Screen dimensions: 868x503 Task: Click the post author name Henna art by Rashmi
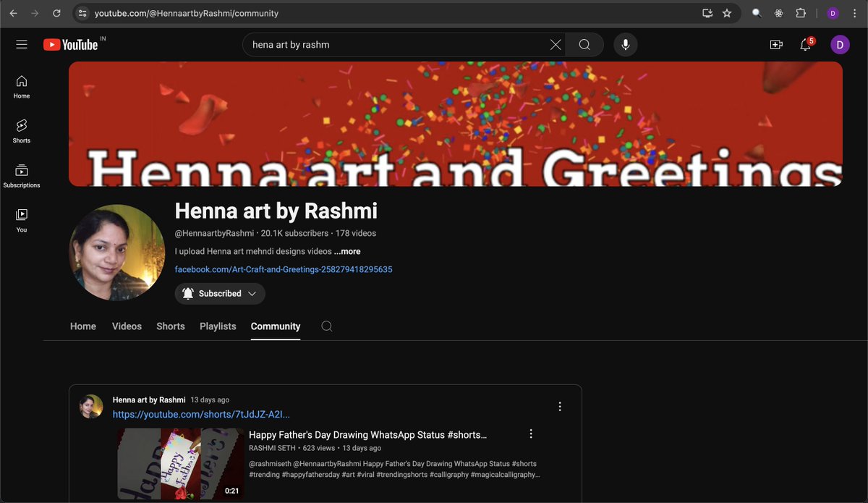click(149, 400)
